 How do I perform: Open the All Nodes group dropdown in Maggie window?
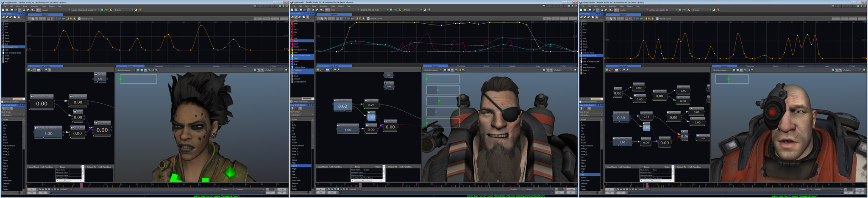click(13, 115)
